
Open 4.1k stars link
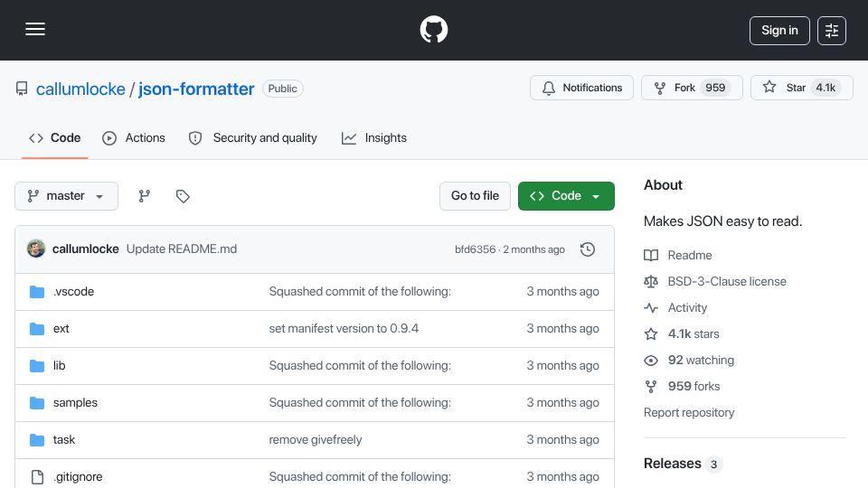[693, 334]
